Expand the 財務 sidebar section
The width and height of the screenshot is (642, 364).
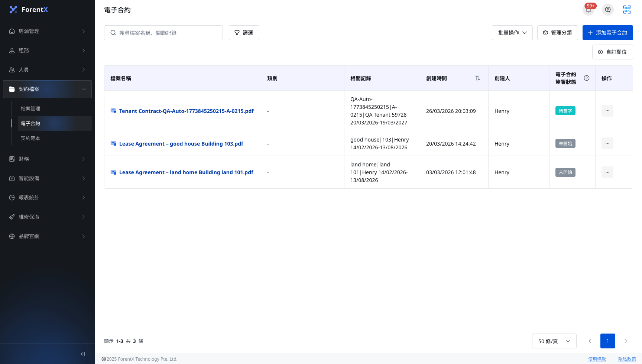pos(48,159)
